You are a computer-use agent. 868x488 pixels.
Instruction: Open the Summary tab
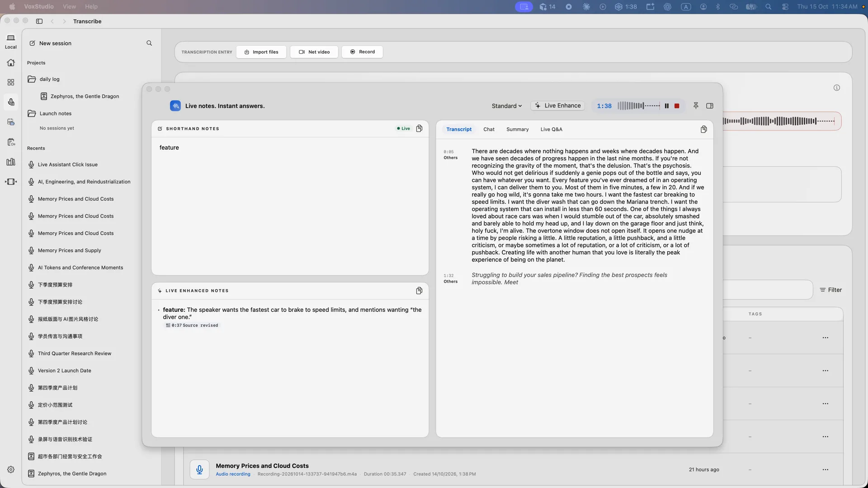(517, 129)
